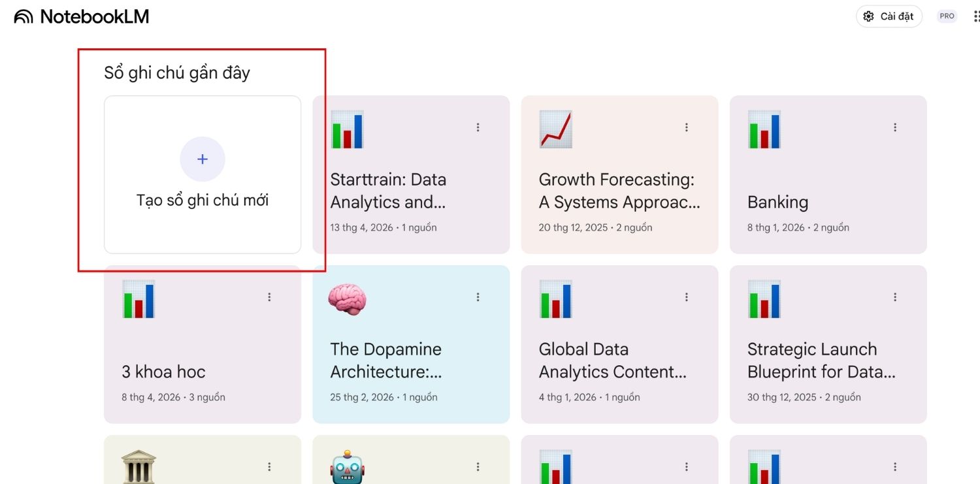This screenshot has height=484, width=980.
Task: Click the NotebookLM logo icon
Action: (x=24, y=17)
